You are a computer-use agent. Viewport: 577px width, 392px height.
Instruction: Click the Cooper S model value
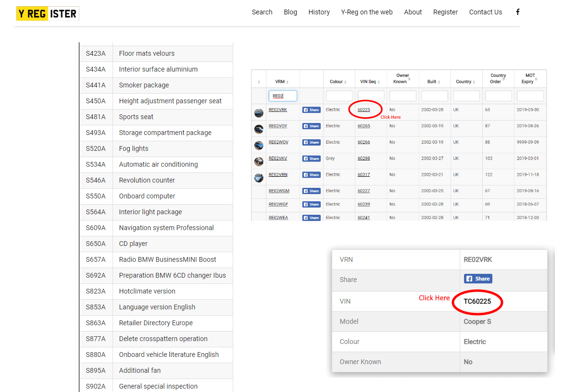477,321
